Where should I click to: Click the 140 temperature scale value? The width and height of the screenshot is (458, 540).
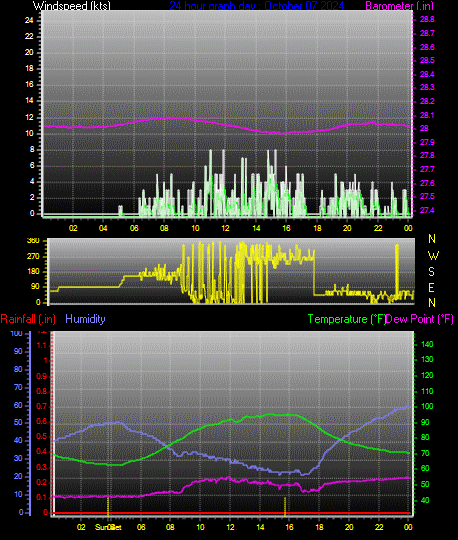point(427,344)
